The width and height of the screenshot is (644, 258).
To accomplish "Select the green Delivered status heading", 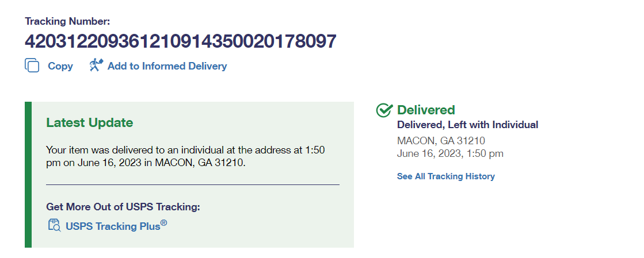I will pos(426,110).
